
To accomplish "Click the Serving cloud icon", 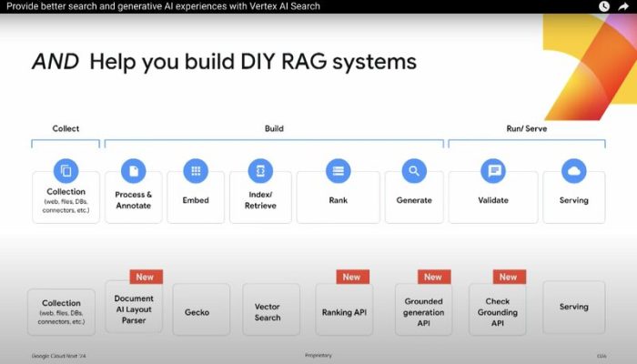I will tap(573, 171).
